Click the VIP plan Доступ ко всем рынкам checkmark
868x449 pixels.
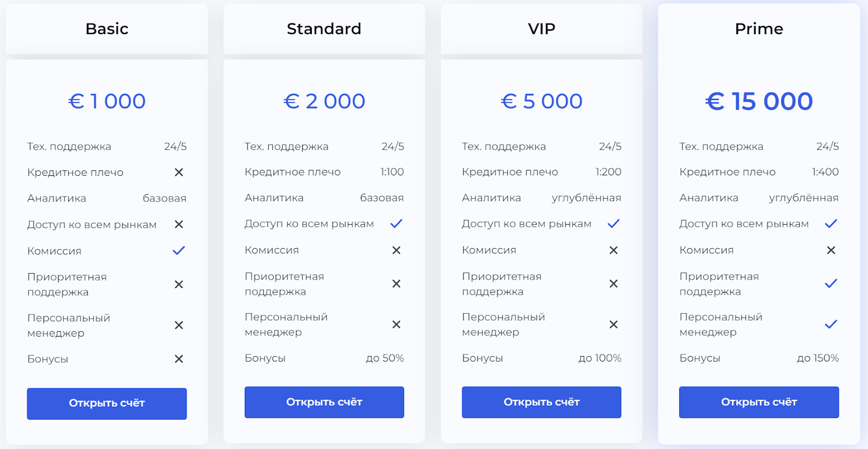point(614,223)
